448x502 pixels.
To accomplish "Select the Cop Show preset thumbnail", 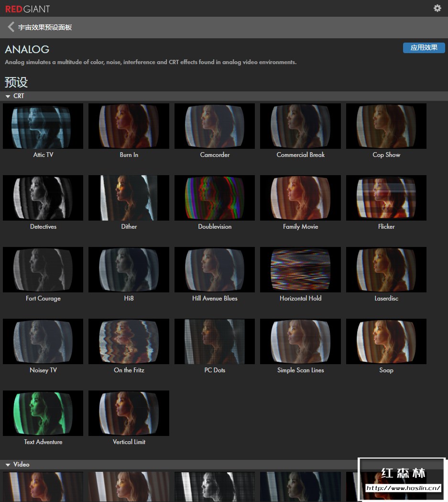I will coord(386,126).
